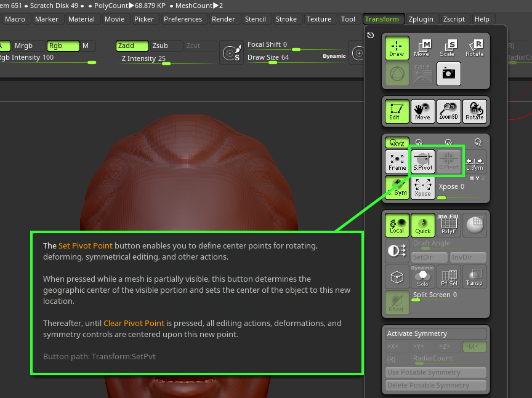
Task: Adjust the Z Intensity slider
Action: tap(166, 63)
